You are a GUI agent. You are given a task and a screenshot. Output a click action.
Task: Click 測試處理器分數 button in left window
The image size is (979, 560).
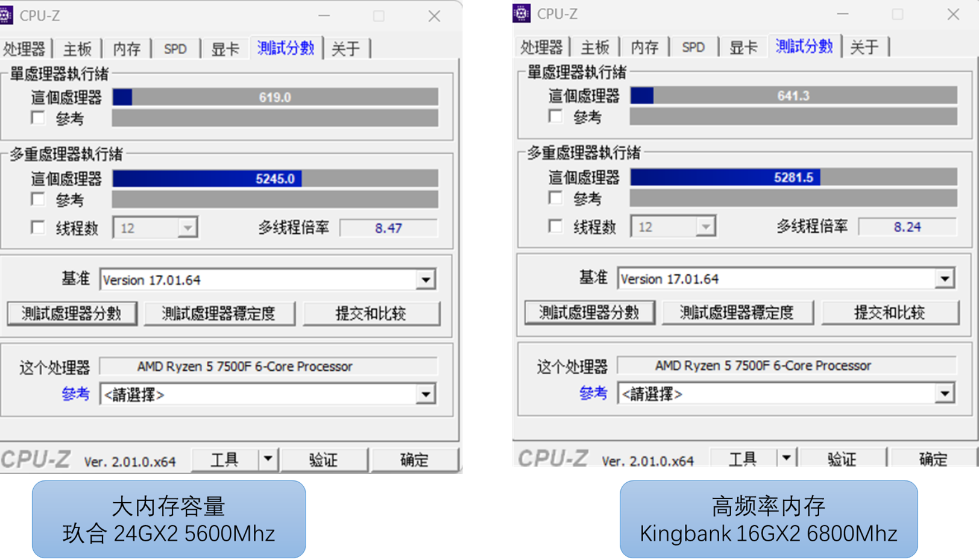(x=72, y=313)
